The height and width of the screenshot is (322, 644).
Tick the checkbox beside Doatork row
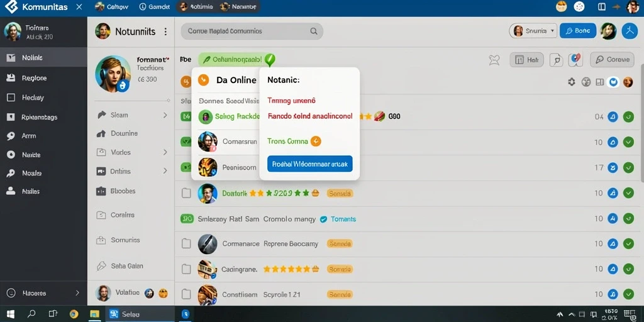186,194
